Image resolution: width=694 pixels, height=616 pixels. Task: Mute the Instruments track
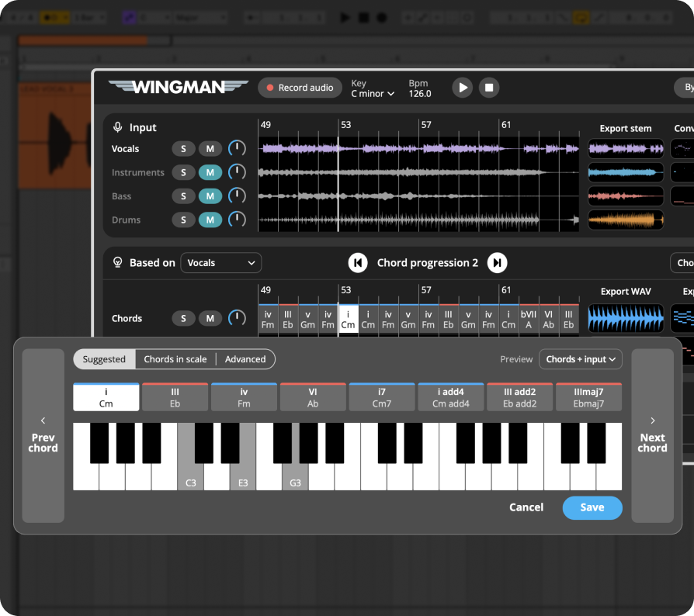click(210, 172)
